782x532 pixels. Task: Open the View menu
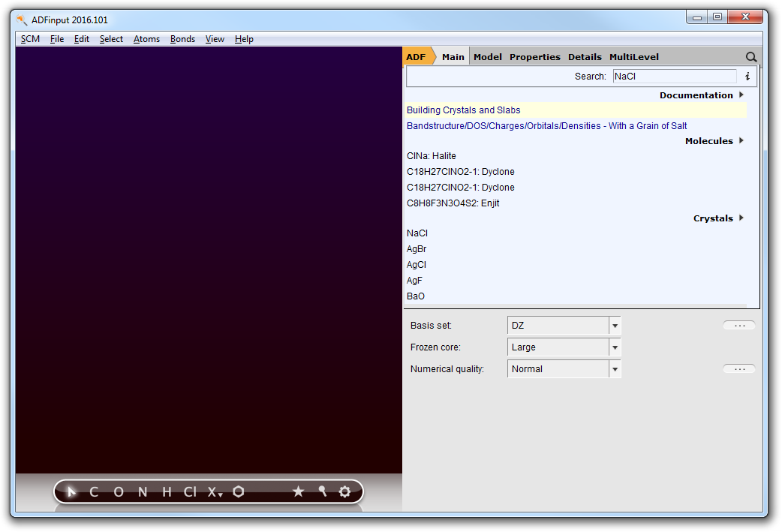(215, 39)
